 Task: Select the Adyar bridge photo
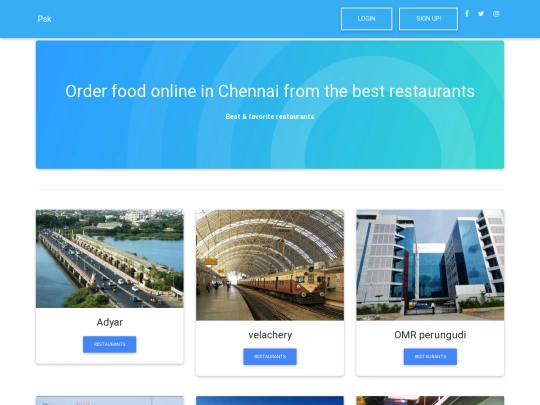[x=110, y=259]
